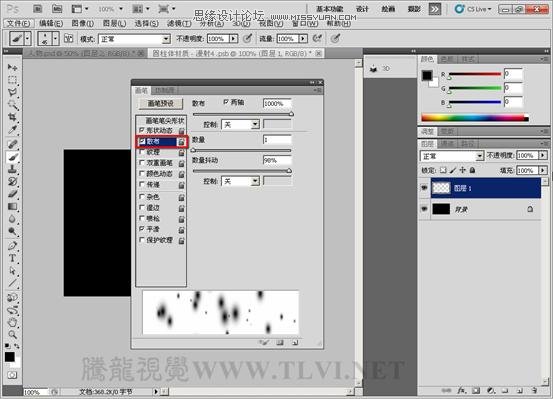Toggle the 纹理 checkbox
This screenshot has width=553, height=399.
tap(142, 152)
